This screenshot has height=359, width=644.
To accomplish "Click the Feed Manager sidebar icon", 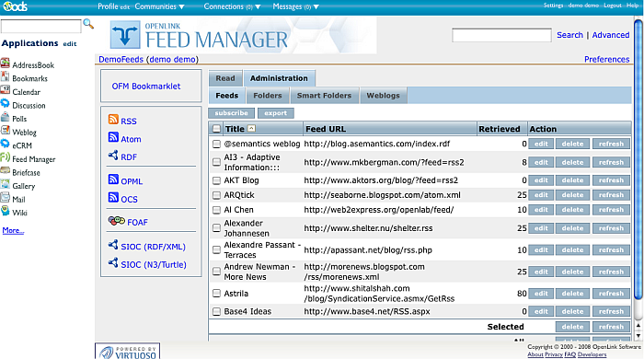I will [5, 157].
